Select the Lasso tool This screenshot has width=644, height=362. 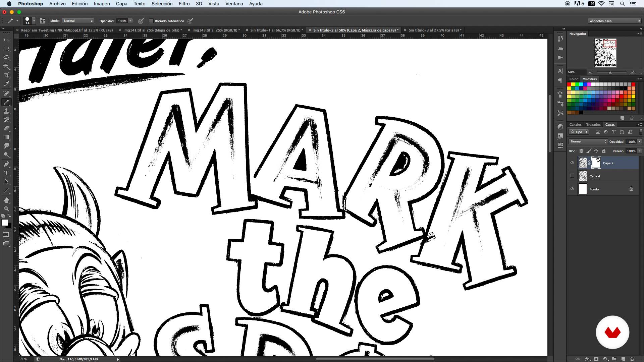point(6,58)
